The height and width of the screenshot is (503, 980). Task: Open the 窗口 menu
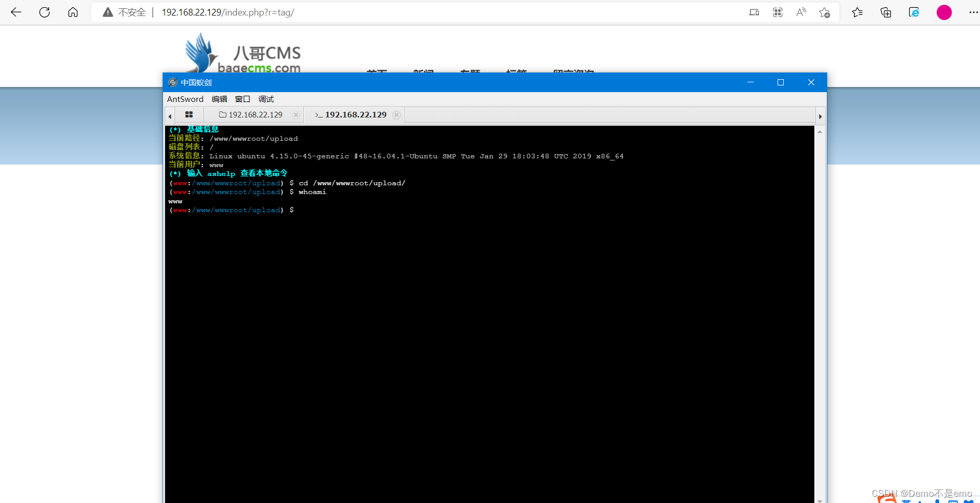[243, 99]
